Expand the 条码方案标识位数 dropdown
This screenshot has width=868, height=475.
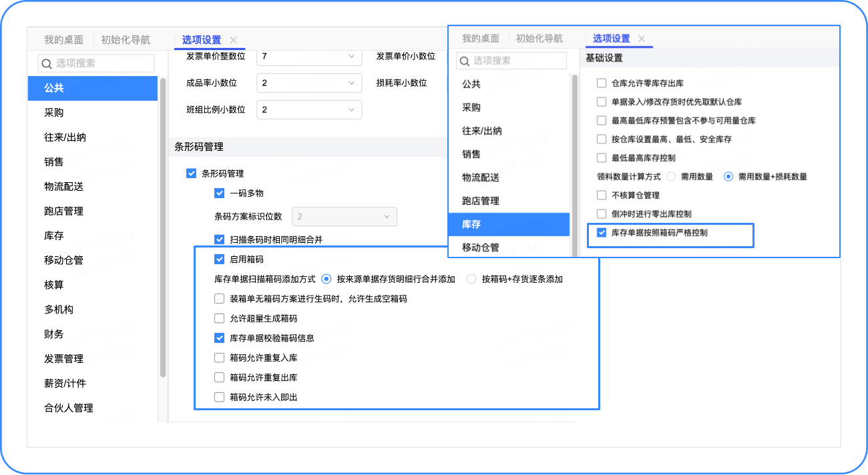coord(344,217)
